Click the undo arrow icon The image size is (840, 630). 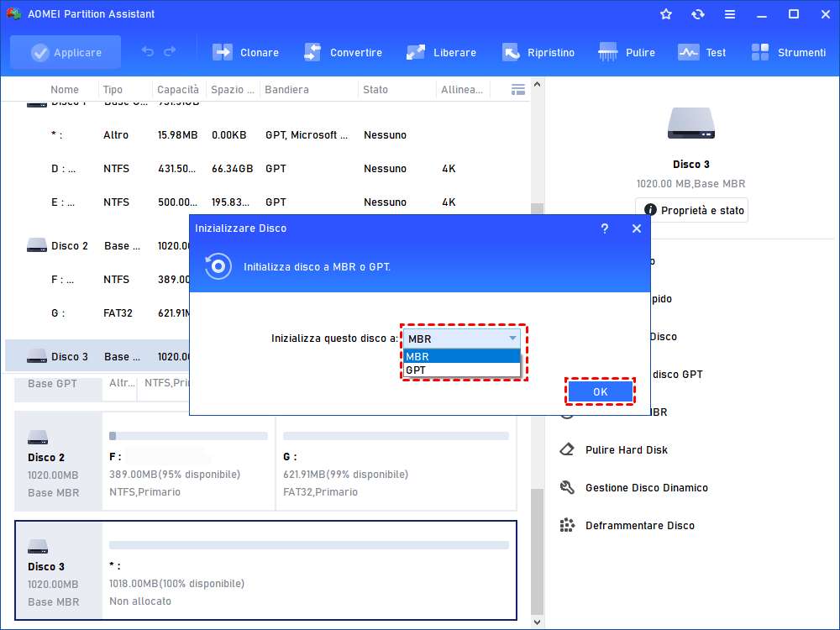coord(147,52)
